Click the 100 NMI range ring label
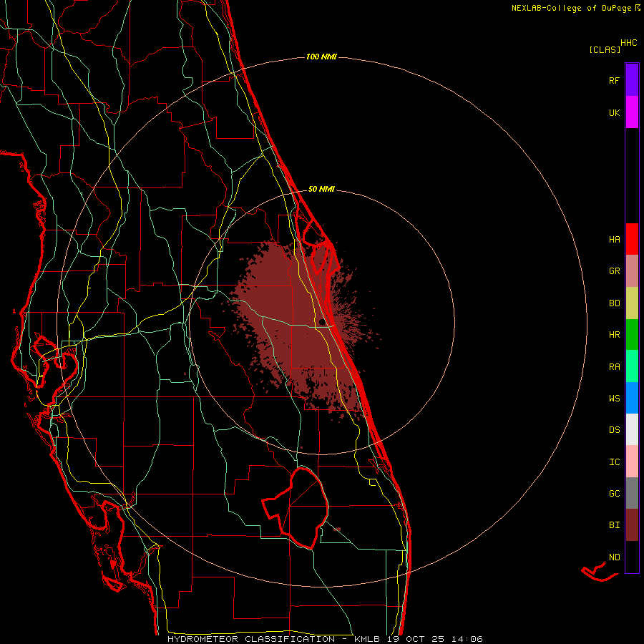The width and height of the screenshot is (644, 644). [x=321, y=57]
